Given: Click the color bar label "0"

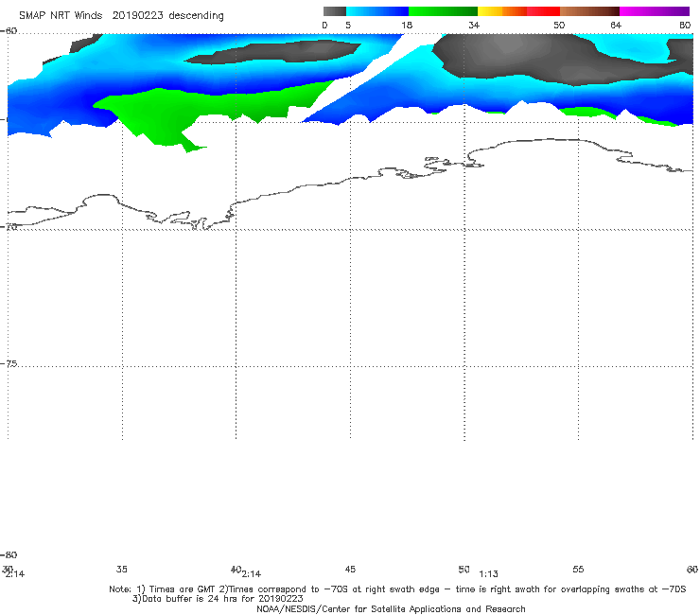Looking at the screenshot, I should coord(324,25).
